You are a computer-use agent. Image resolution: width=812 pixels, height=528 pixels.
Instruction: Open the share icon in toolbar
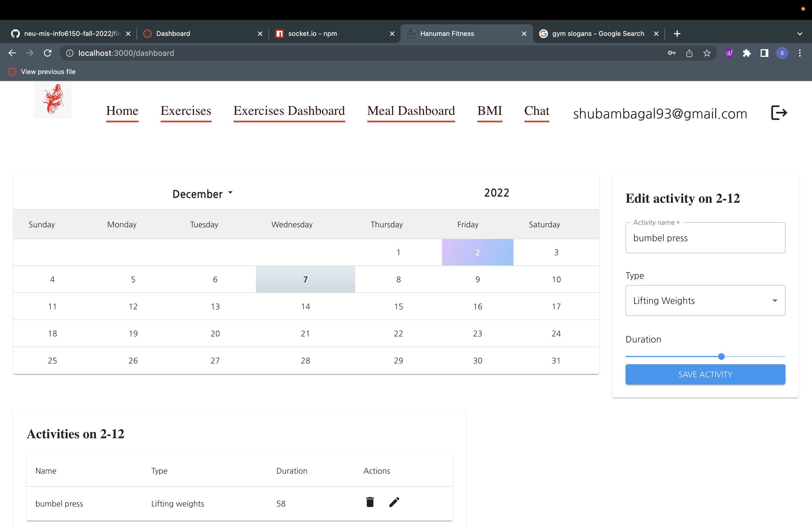(690, 53)
